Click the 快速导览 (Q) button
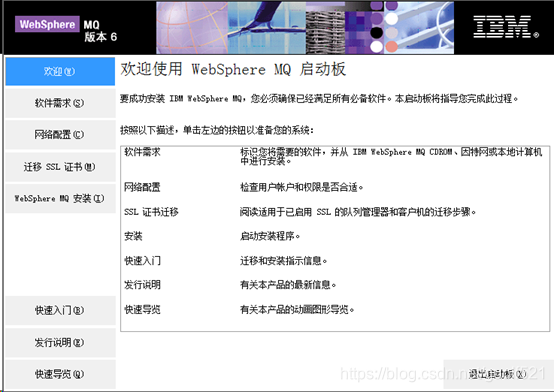 [x=60, y=374]
